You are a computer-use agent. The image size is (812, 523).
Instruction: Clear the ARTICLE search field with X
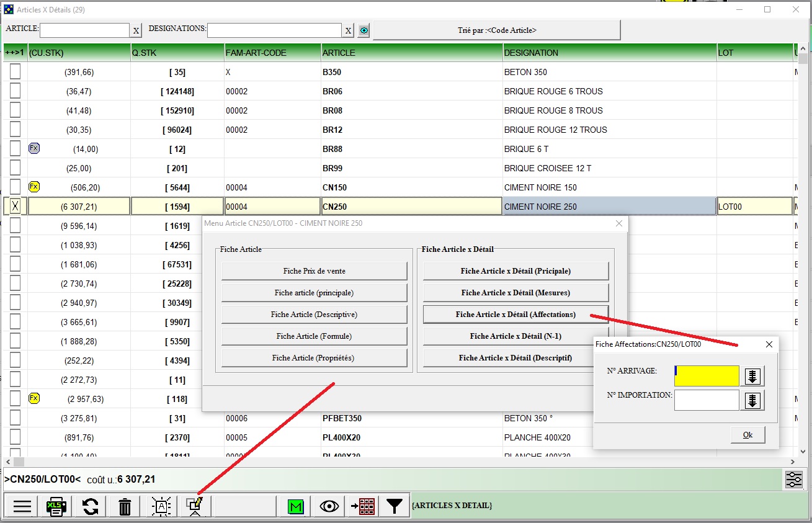[136, 30]
